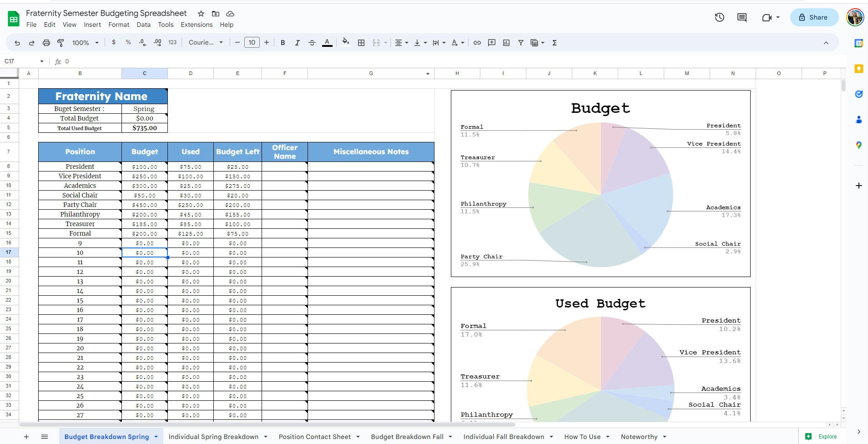This screenshot has height=444, width=868.
Task: Open more number formats (123)
Action: pyautogui.click(x=172, y=42)
